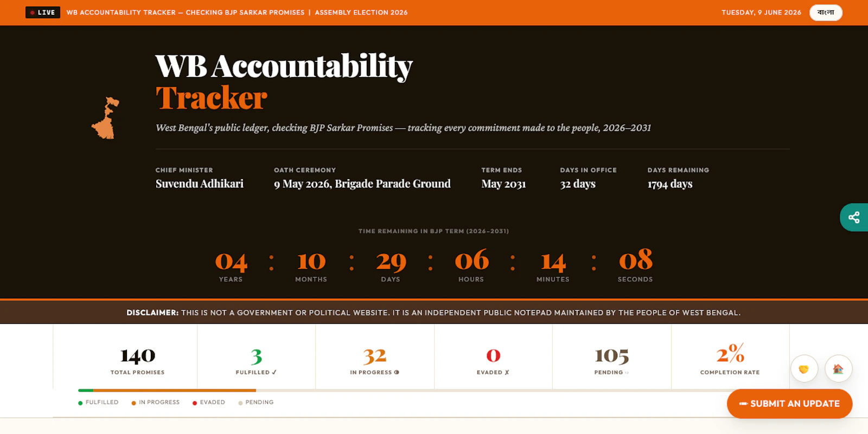
Task: Click the Submit an Update button
Action: (x=789, y=404)
